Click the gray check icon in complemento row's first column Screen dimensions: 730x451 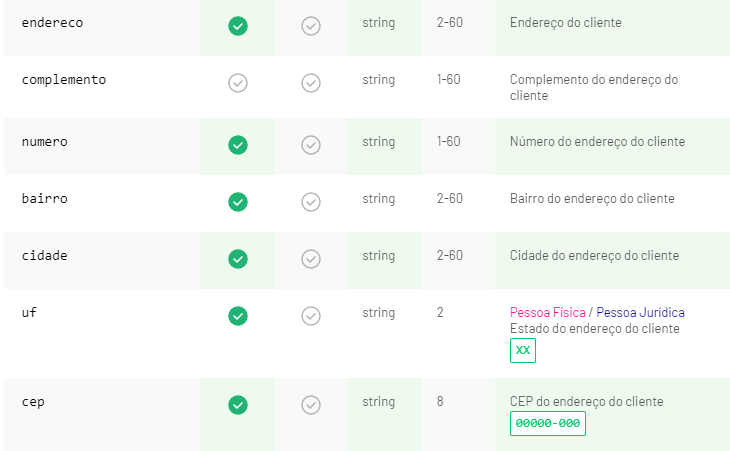238,83
